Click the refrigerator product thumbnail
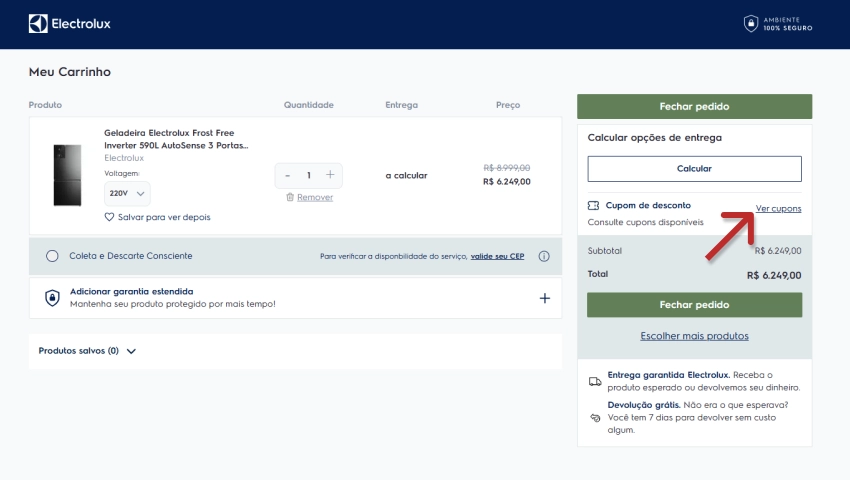850x480 pixels. 67,175
